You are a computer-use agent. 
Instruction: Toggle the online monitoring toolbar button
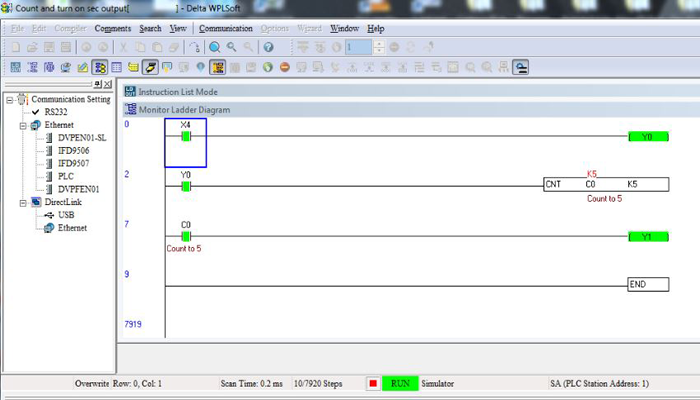[100, 67]
